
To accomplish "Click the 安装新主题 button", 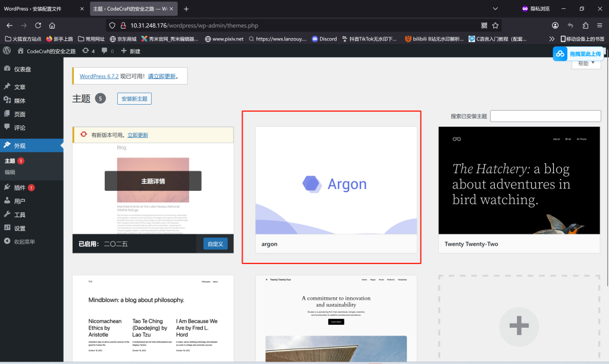I will pyautogui.click(x=134, y=99).
